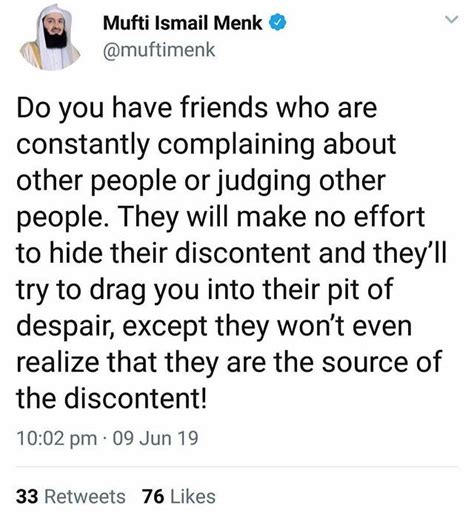Screen dimensions: 474x513
Task: View the 33 Retweets list
Action: tap(71, 496)
